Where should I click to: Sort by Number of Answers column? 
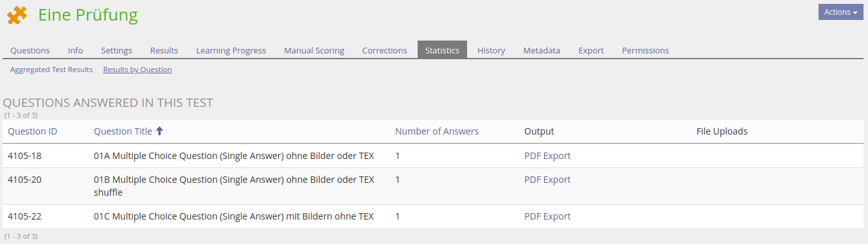tap(437, 131)
